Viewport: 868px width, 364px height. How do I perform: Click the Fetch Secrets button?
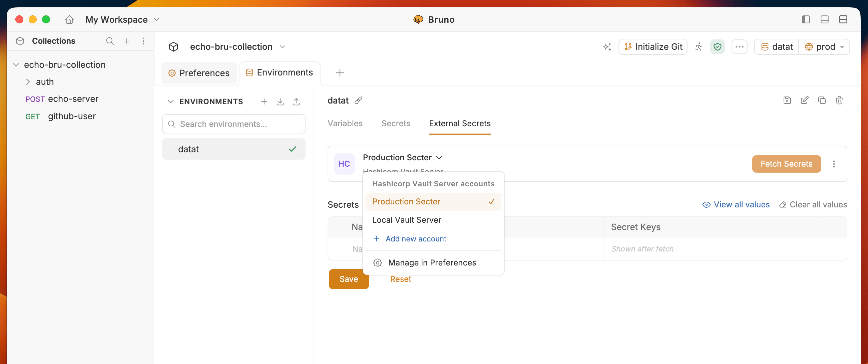[786, 164]
